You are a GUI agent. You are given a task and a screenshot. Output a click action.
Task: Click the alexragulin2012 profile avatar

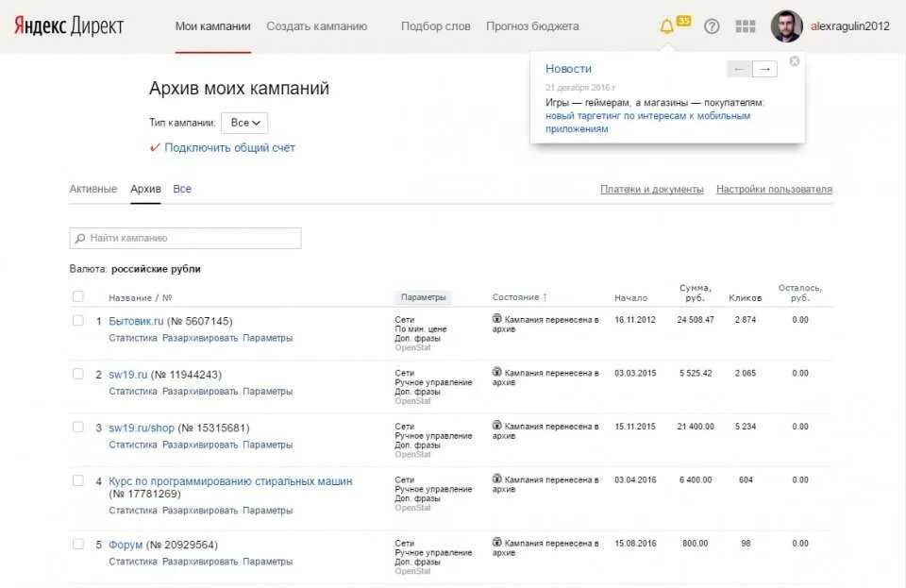pos(786,26)
